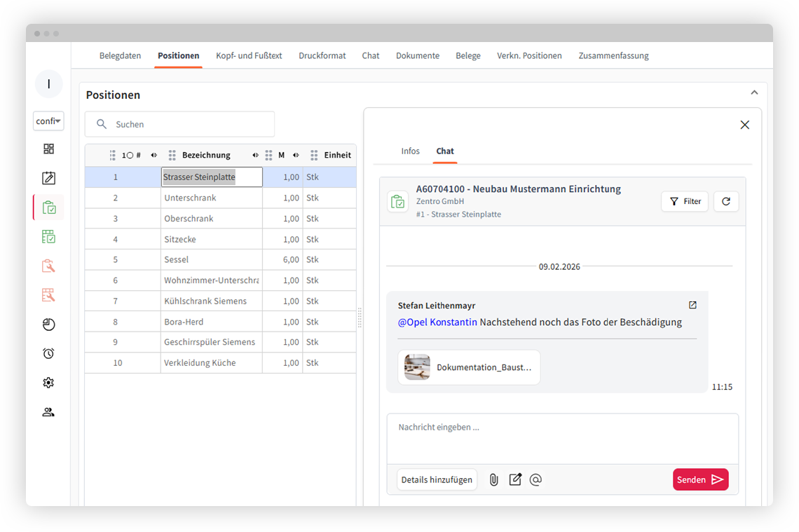Refresh the chat with reload icon
The height and width of the screenshot is (532, 799).
[725, 202]
